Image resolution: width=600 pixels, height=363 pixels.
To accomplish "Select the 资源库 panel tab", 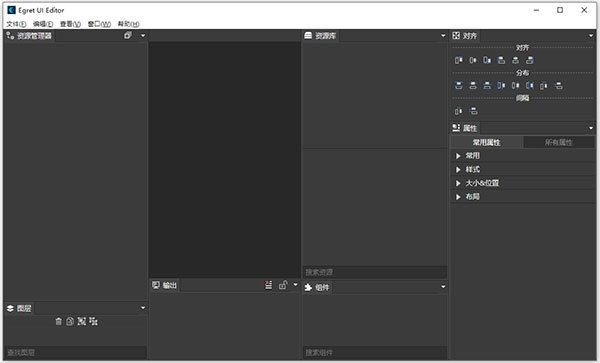I will [320, 36].
